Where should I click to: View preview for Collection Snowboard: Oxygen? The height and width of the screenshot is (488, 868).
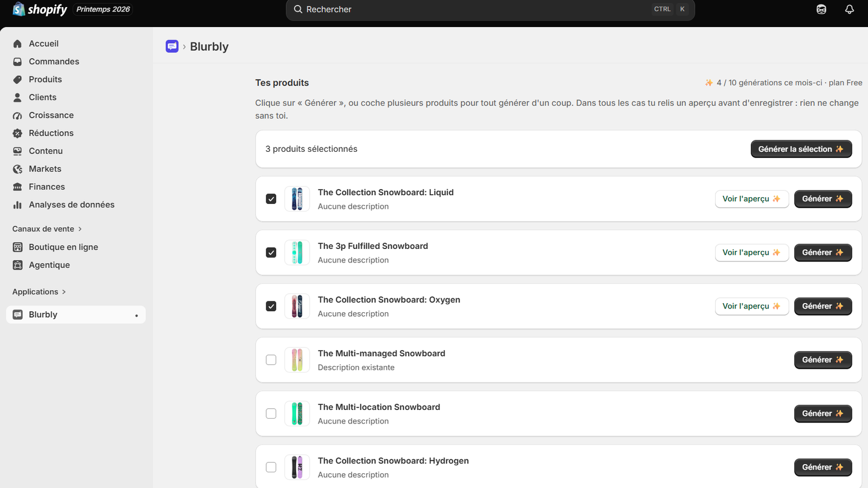point(752,306)
